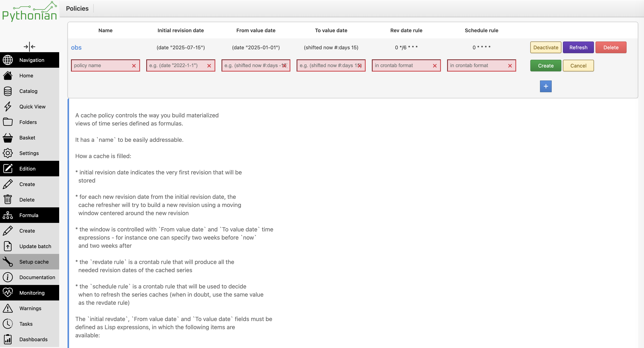644x348 pixels.
Task: Click the Basket icon
Action: [8, 138]
